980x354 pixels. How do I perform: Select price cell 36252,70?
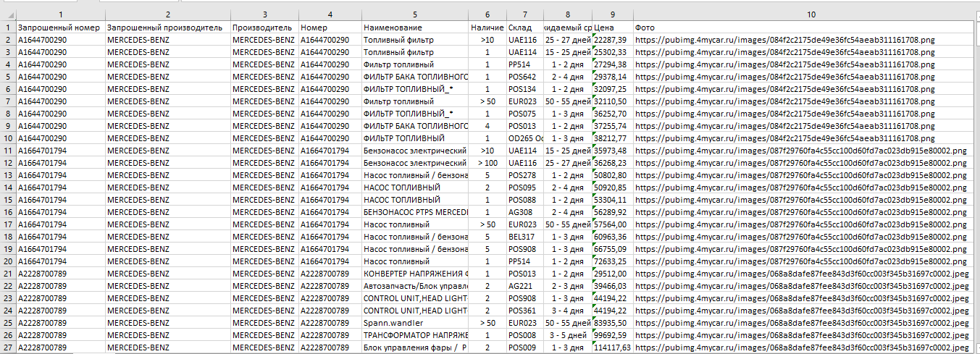[613, 114]
